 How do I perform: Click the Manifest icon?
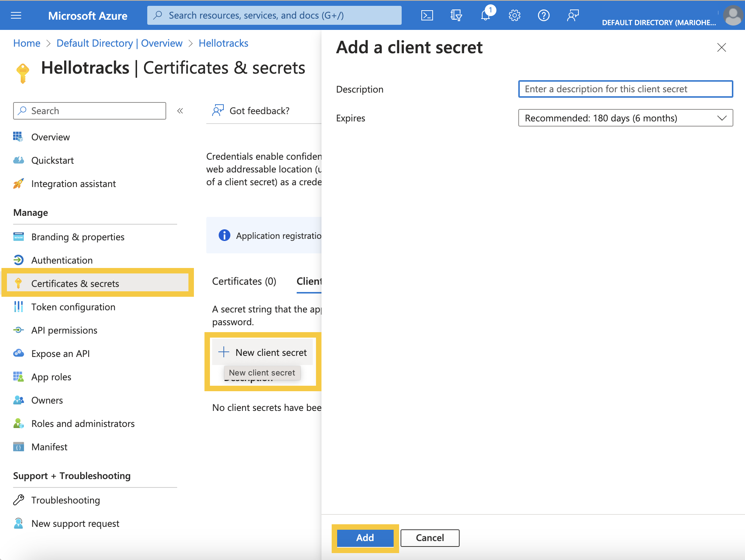pos(18,447)
